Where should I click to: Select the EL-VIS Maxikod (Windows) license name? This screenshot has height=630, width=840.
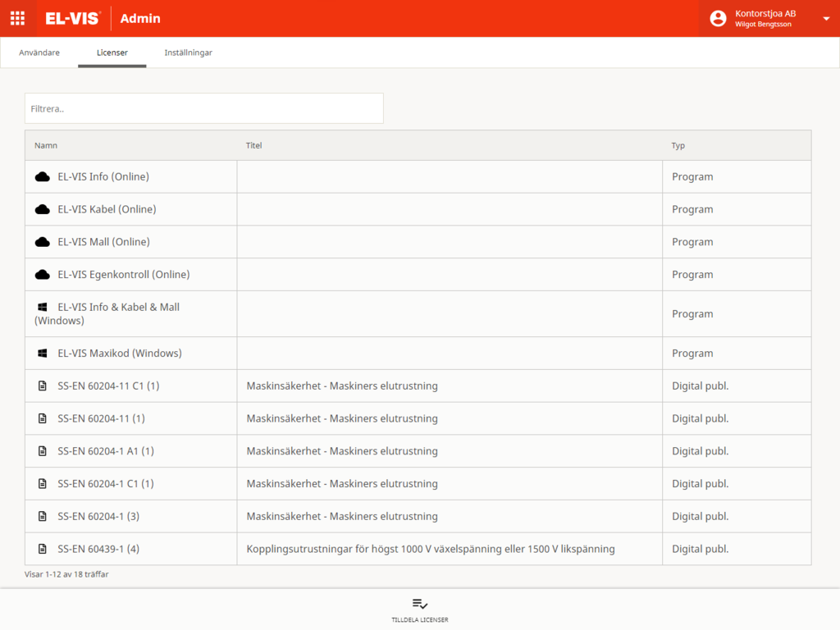click(120, 353)
